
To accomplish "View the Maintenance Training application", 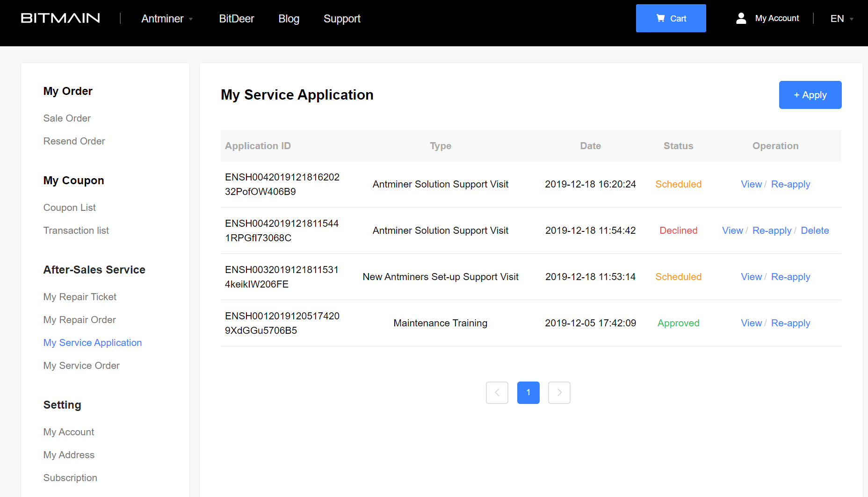I will [751, 323].
